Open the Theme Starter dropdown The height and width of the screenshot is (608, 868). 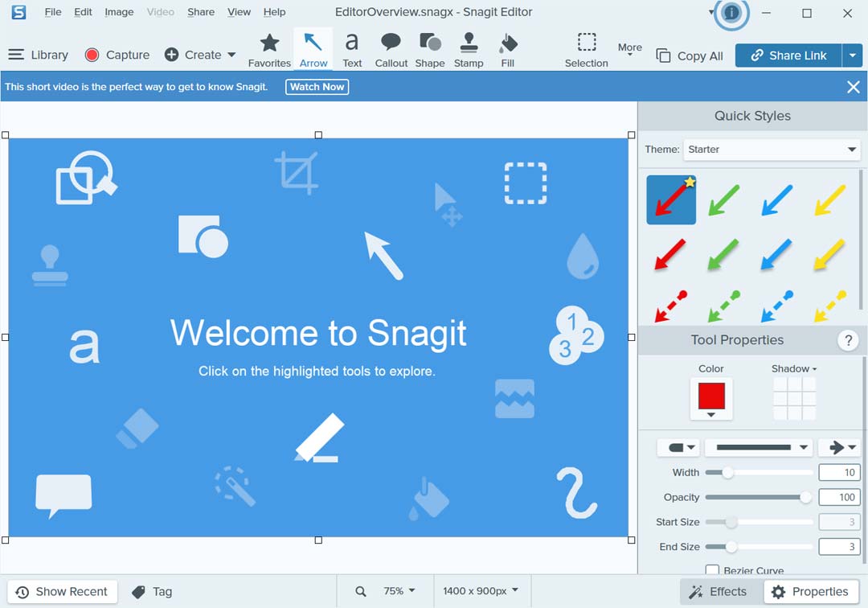click(x=772, y=150)
